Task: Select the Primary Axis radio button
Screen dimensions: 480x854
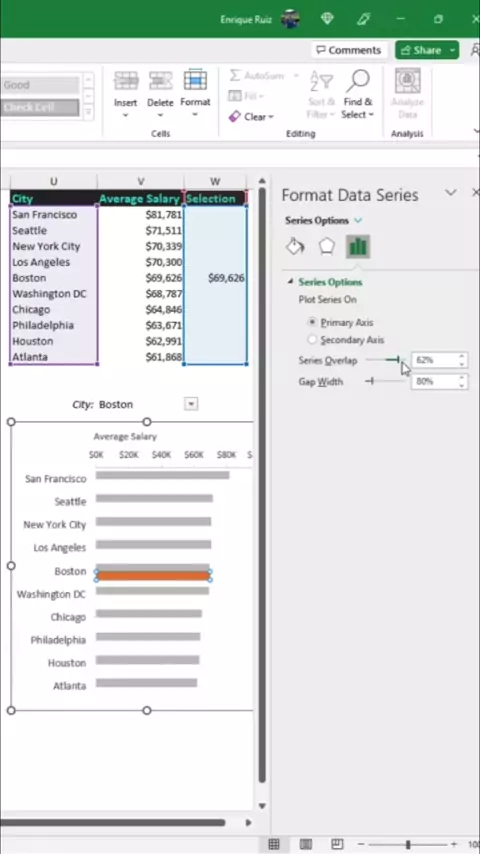Action: [312, 322]
